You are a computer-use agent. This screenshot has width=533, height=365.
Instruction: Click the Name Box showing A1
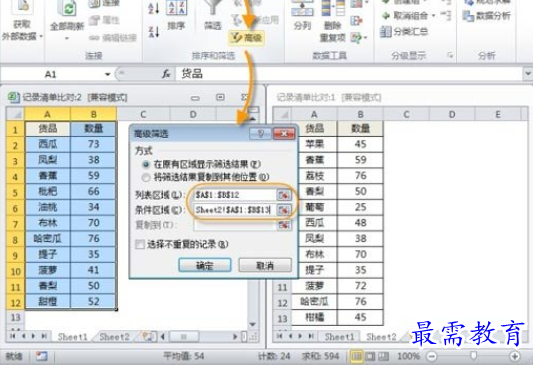point(51,74)
